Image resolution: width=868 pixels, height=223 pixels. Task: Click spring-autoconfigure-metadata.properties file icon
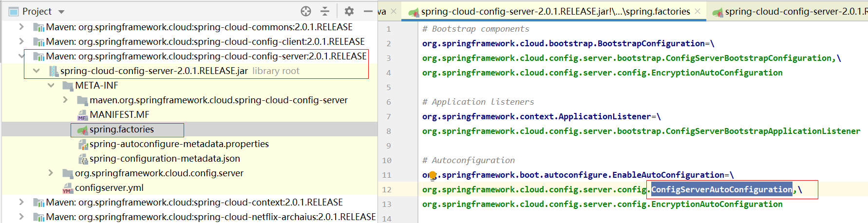point(82,144)
